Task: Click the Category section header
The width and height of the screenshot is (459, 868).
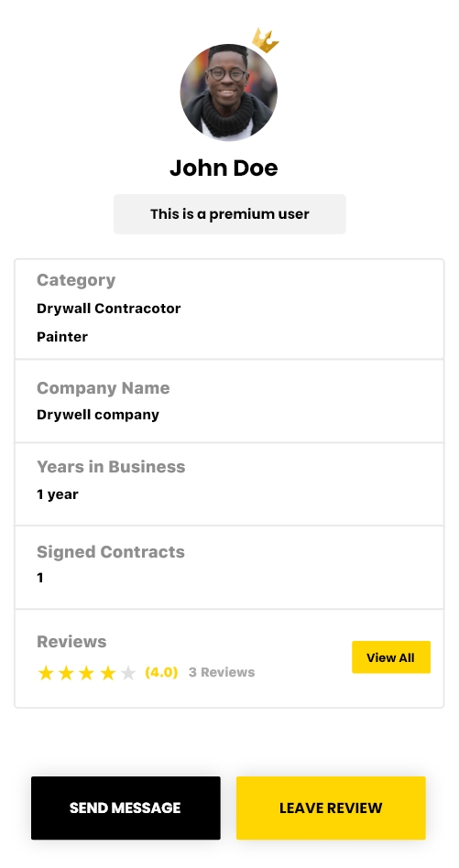Action: pos(76,280)
